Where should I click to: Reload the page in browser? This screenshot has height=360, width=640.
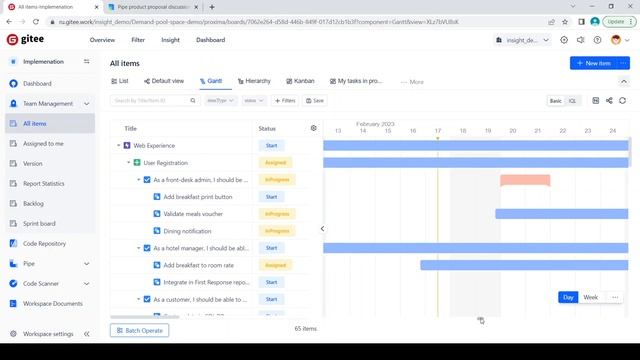[36, 22]
